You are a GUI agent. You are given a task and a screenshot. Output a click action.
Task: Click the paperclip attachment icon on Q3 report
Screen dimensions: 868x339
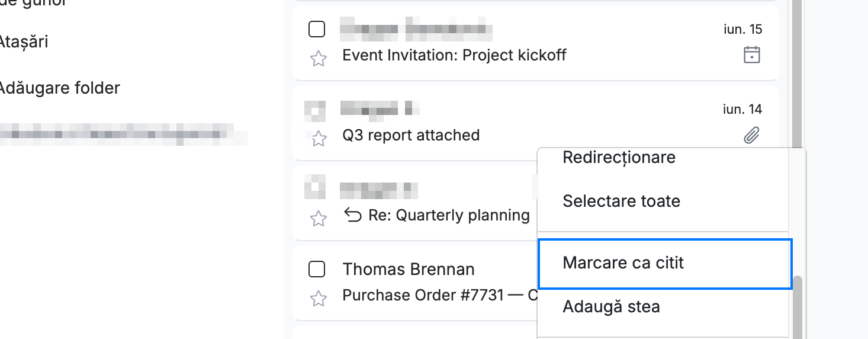[752, 136]
